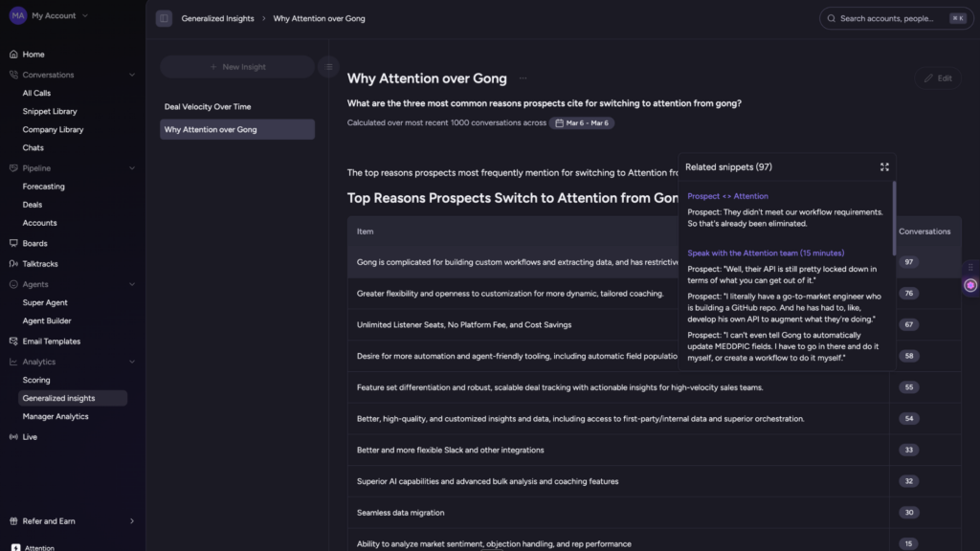Click the pencil icon on Edit

928,78
